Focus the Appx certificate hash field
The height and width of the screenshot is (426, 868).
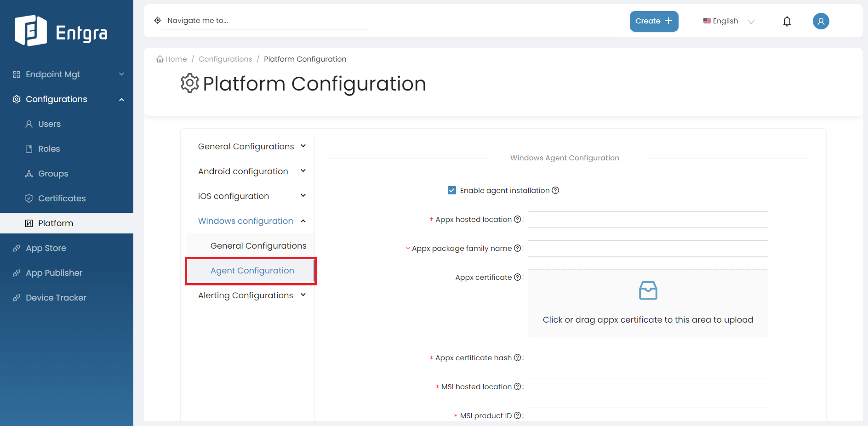click(x=648, y=358)
